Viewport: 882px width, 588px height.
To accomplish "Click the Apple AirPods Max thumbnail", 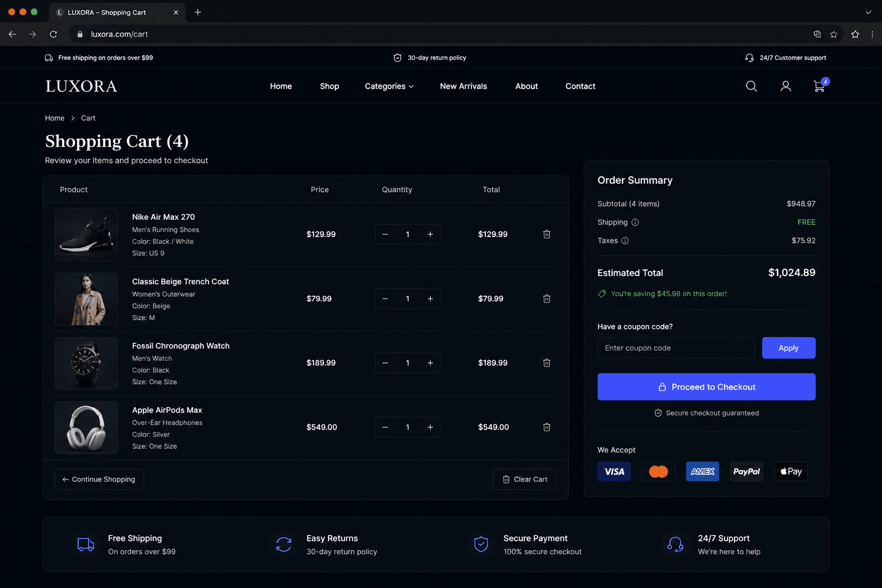I will click(x=86, y=427).
